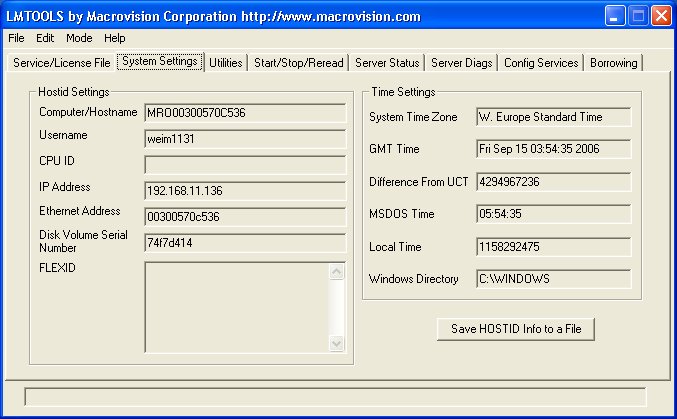Click the 'Time Settings' group label
The width and height of the screenshot is (677, 419).
point(403,92)
